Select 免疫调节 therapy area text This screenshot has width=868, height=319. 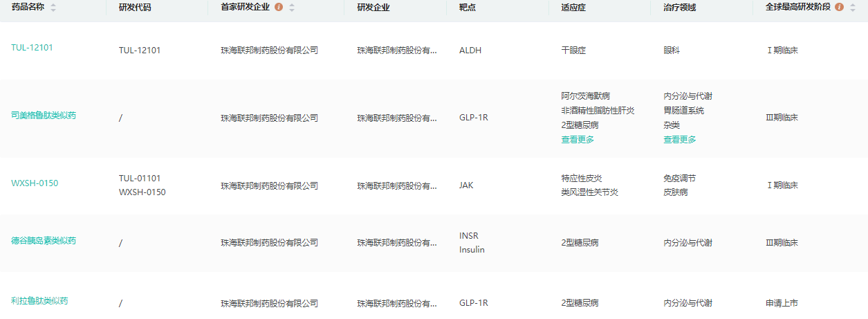coord(680,179)
